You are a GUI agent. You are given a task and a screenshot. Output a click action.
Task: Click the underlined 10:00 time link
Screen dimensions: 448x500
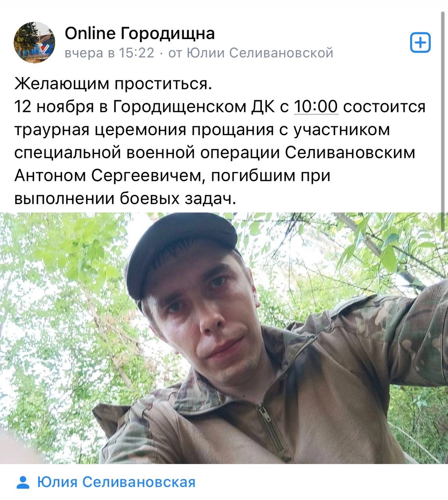pyautogui.click(x=315, y=107)
